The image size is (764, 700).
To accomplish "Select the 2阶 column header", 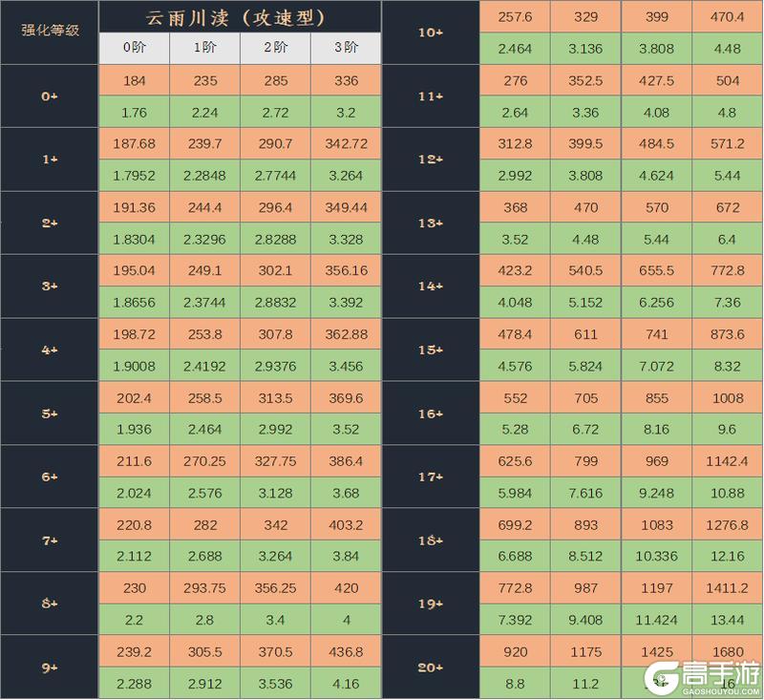I will click(x=275, y=48).
